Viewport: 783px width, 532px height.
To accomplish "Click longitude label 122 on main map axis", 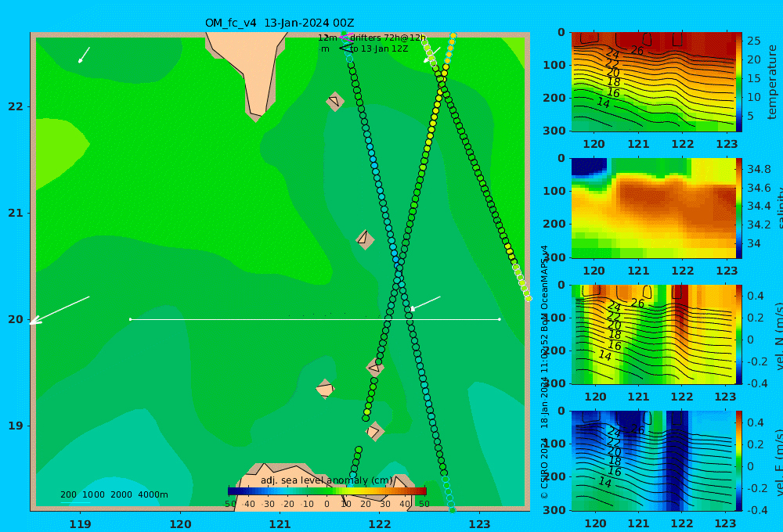I will tap(380, 524).
